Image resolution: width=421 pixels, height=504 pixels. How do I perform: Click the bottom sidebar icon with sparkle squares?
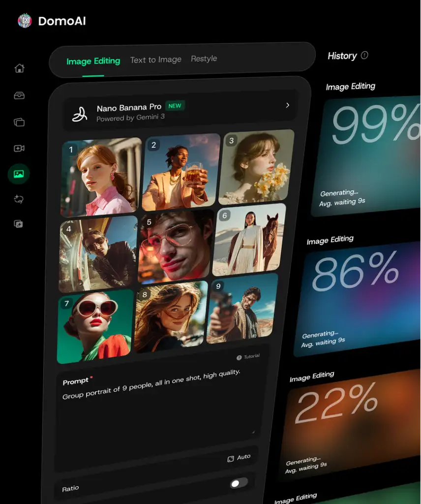[x=19, y=224]
